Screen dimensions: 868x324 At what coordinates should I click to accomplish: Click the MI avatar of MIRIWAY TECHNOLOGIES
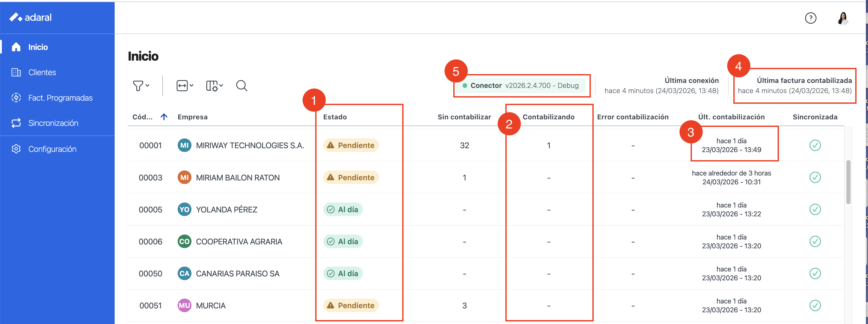(x=184, y=145)
